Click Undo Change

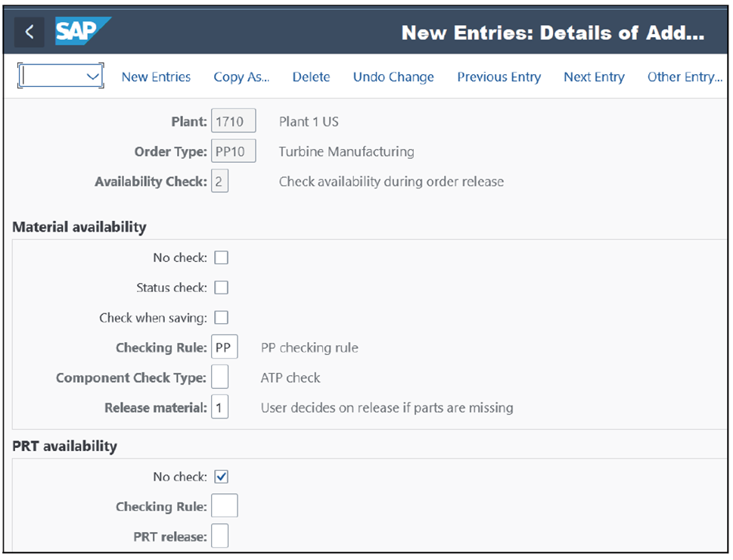393,76
